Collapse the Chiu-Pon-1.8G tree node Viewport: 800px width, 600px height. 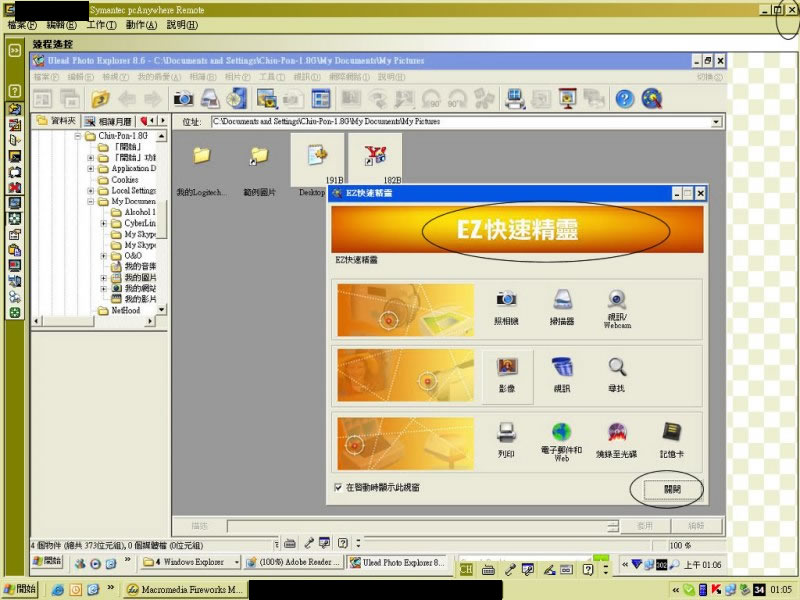point(78,136)
